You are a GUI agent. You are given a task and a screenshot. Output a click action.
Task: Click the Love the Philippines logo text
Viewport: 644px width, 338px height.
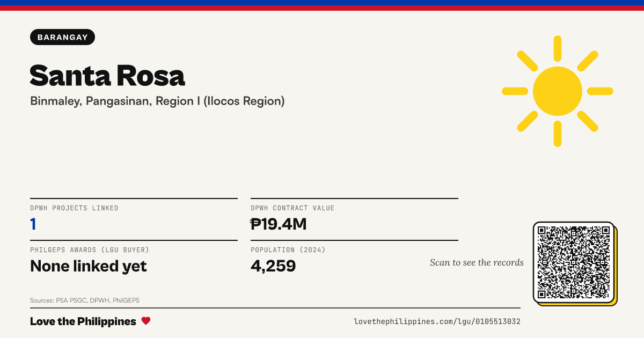click(83, 321)
